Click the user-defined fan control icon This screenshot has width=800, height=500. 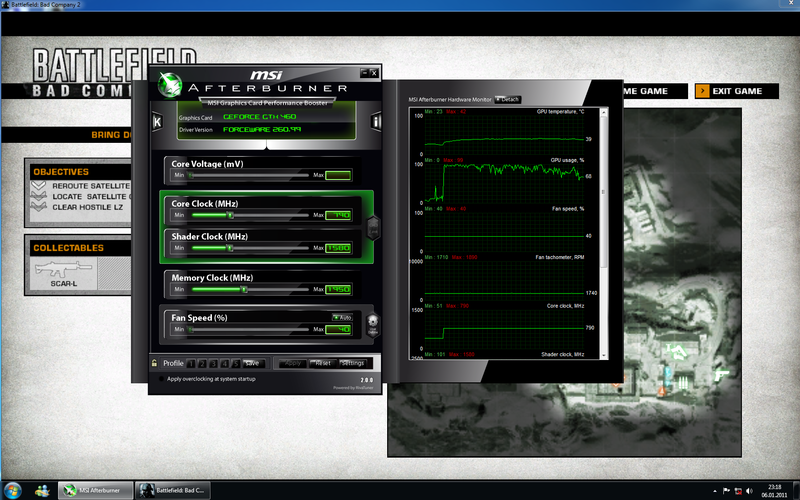click(x=373, y=323)
